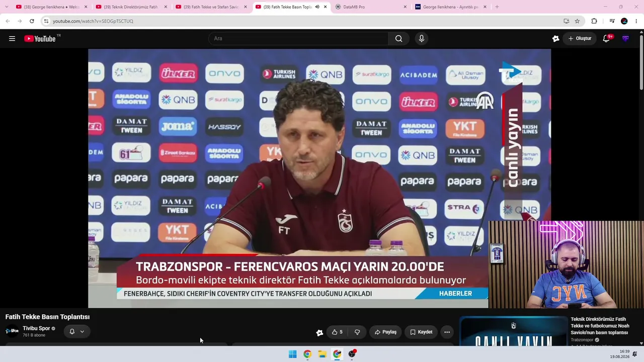Switch to the Fatih Tekke ve Stefan Savic tab
Screen dimensions: 644x362
pyautogui.click(x=211, y=7)
